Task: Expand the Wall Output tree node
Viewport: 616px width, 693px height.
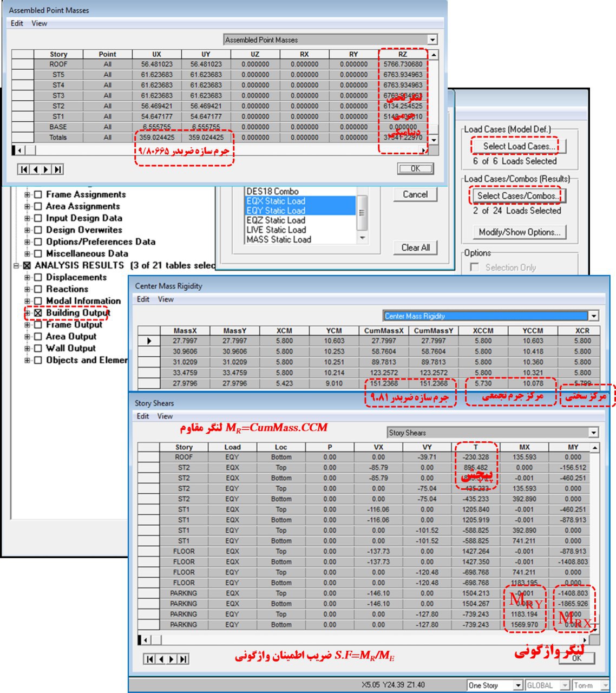Action: tap(27, 349)
